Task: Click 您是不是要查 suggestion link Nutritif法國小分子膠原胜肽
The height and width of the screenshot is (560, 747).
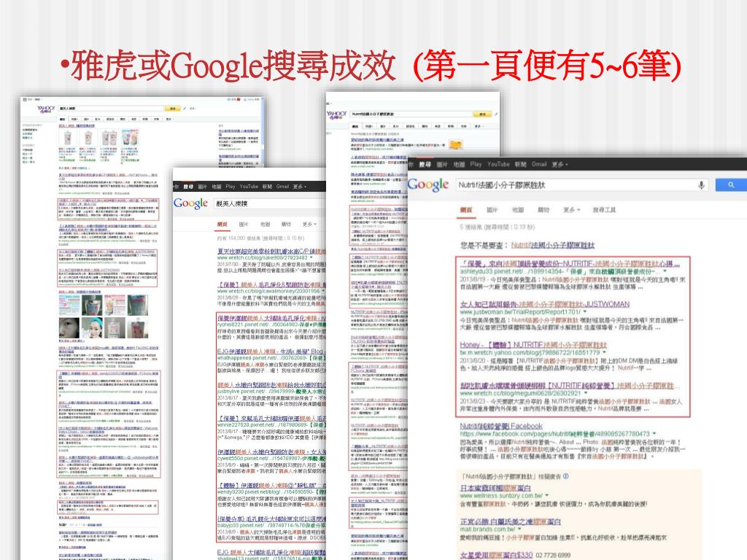Action: click(x=553, y=245)
